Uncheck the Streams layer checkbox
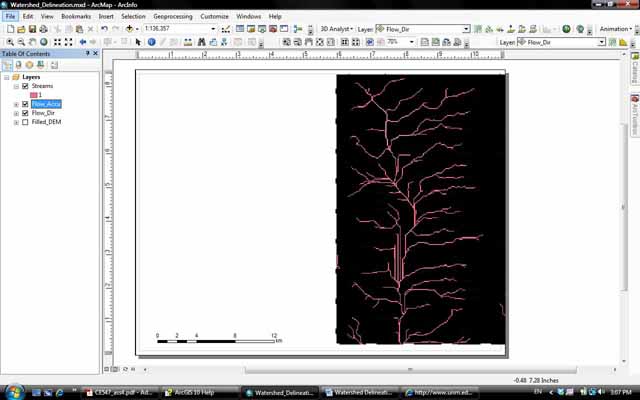The width and height of the screenshot is (640, 400). tap(25, 86)
